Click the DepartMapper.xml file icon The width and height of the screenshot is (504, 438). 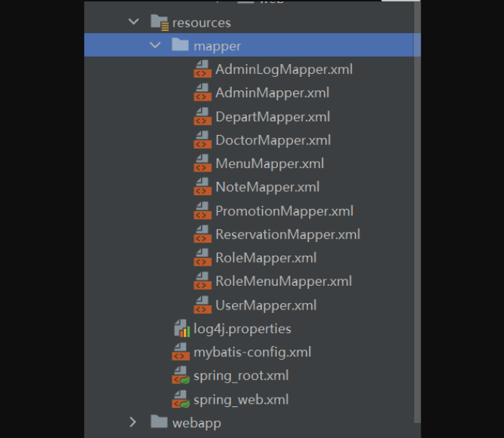pyautogui.click(x=202, y=117)
